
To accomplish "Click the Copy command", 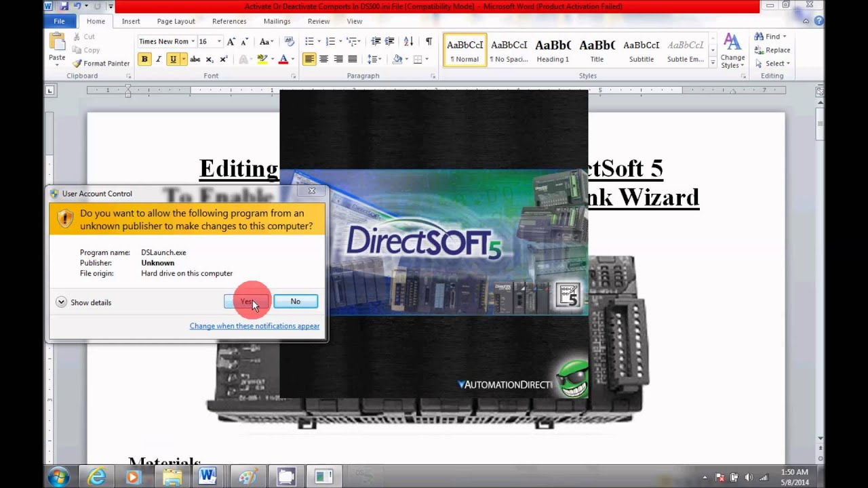I will pos(86,50).
